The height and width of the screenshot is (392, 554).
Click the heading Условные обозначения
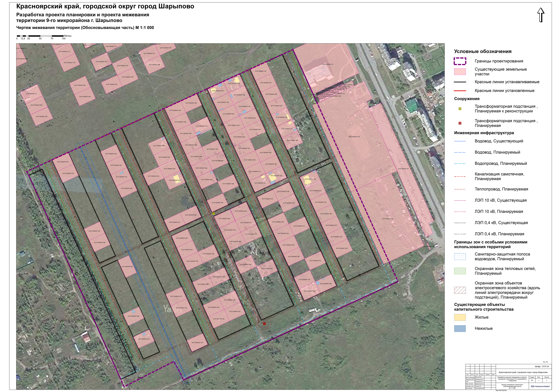483,51
